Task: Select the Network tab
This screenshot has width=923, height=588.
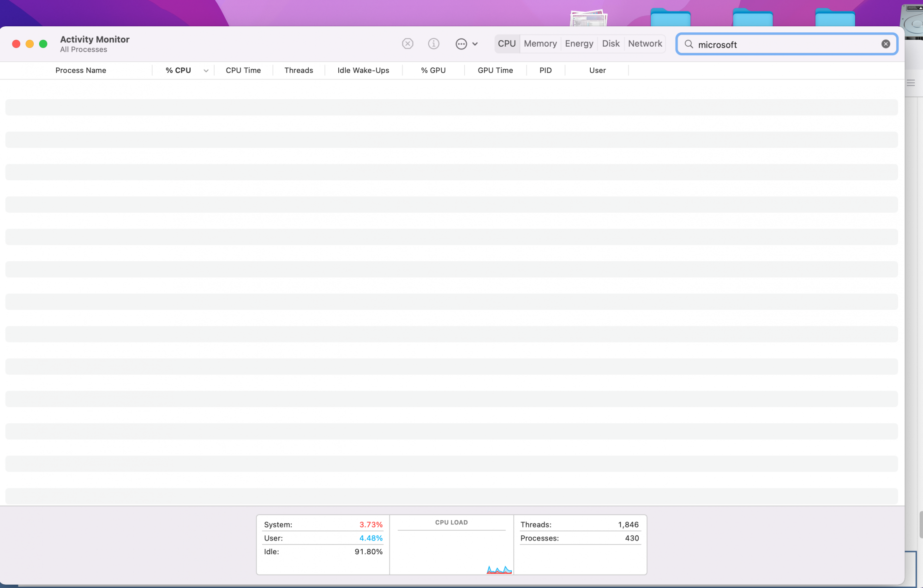Action: coord(645,44)
